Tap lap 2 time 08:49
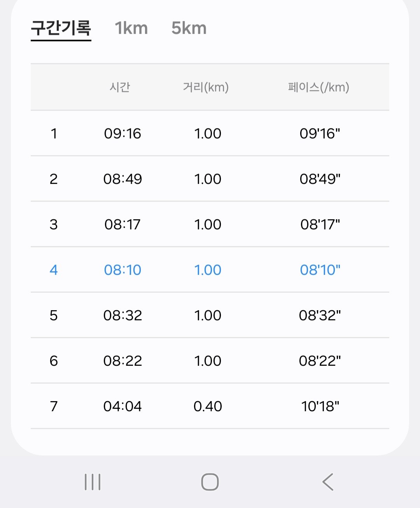Viewport: 420px width, 508px height. click(122, 179)
